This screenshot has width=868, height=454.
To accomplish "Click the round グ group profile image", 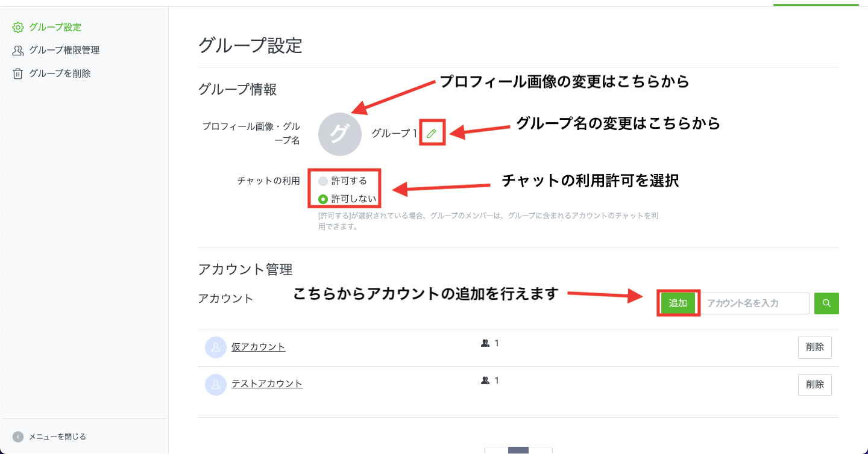I will pos(340,134).
